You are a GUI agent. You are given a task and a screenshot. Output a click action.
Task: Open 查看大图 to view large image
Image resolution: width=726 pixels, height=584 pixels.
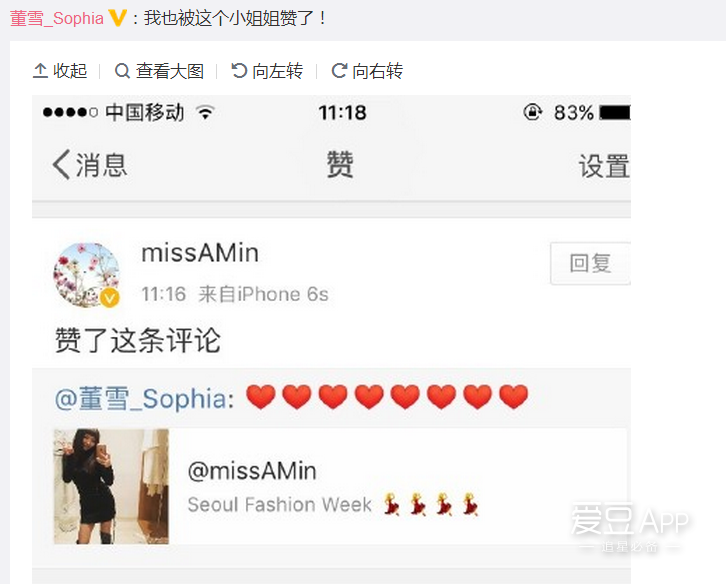point(159,71)
